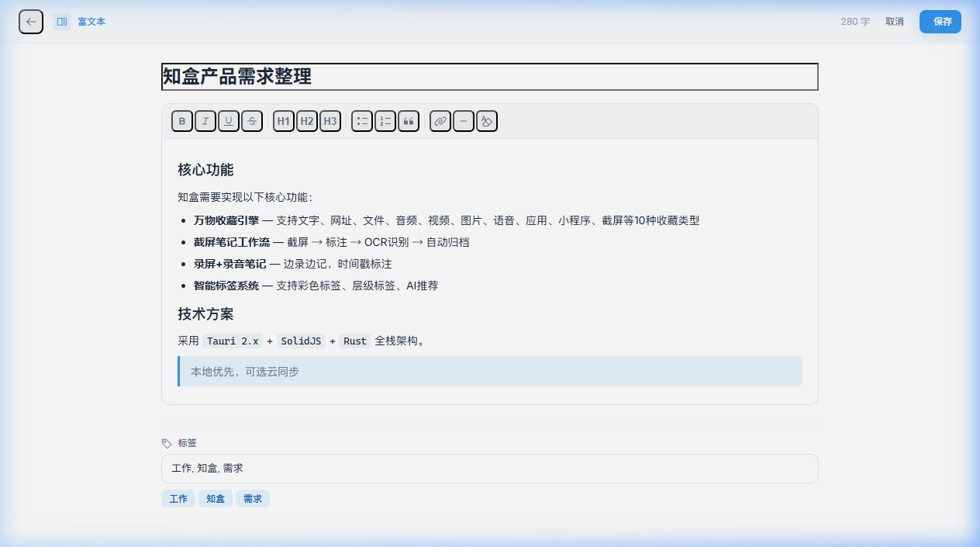Select the 知盒 tag chip
980x547 pixels.
point(216,499)
